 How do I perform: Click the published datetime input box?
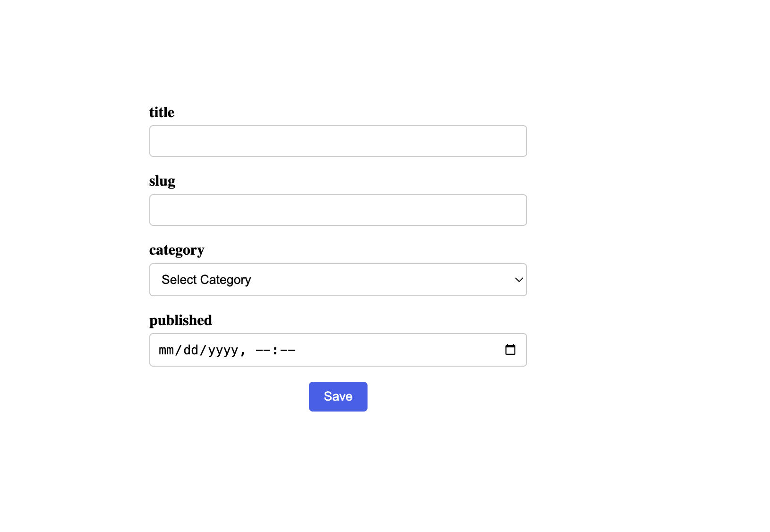coord(338,350)
